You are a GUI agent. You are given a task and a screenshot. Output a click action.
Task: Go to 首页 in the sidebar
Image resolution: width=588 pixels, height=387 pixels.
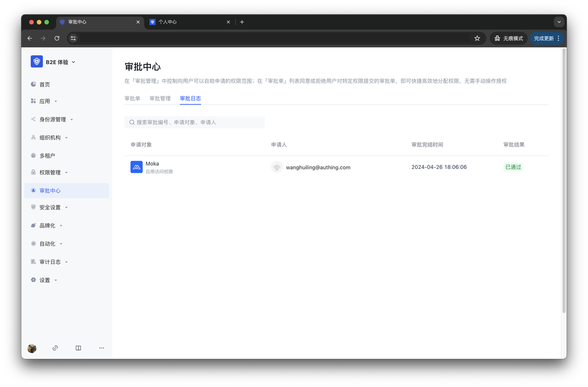[45, 84]
